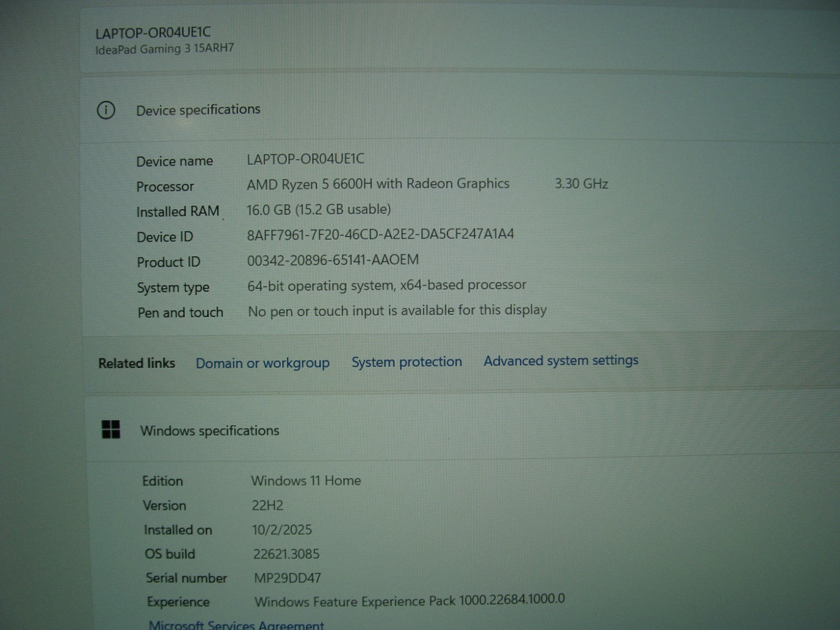Image resolution: width=840 pixels, height=630 pixels.
Task: Select the Installed RAM 16.0 GB value
Action: (319, 209)
